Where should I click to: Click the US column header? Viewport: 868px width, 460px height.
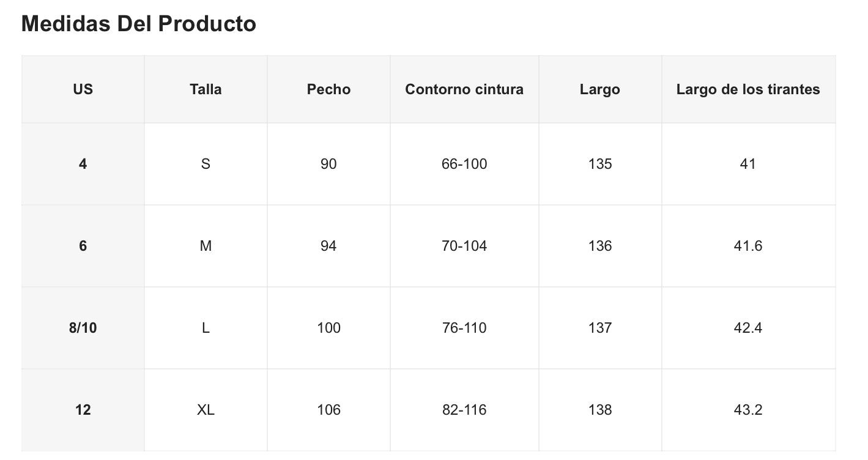point(83,89)
